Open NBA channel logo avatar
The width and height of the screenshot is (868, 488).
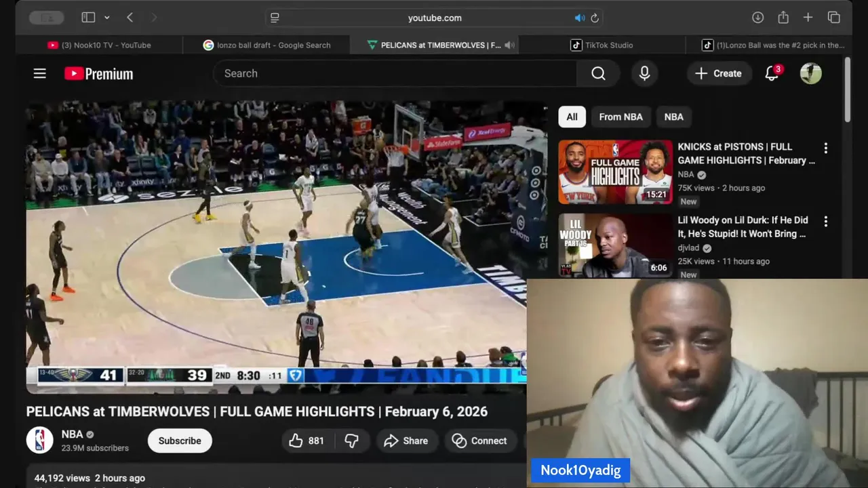(39, 441)
